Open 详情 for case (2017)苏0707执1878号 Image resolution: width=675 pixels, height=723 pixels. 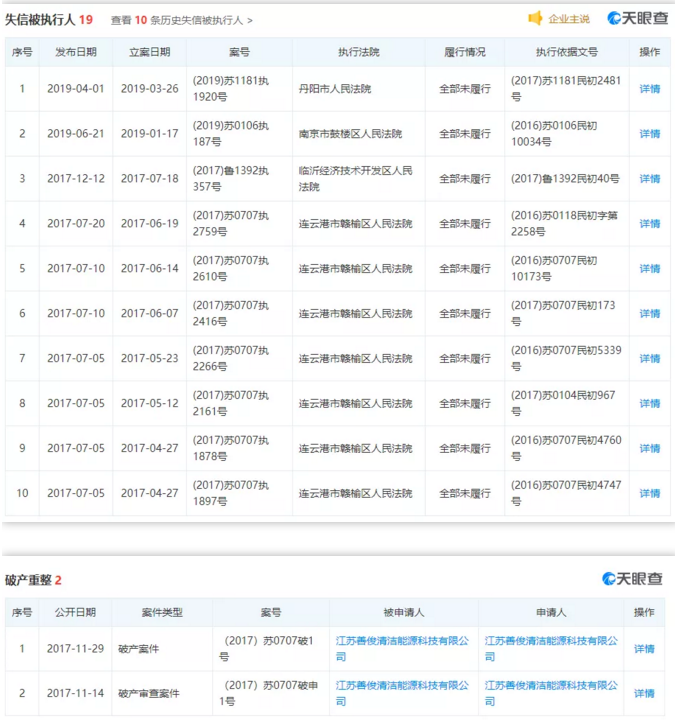pos(650,448)
